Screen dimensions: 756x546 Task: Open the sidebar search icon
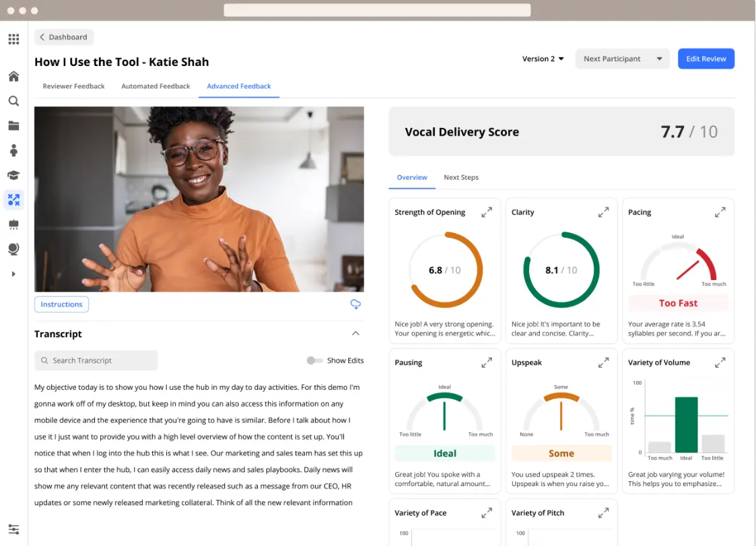click(13, 101)
